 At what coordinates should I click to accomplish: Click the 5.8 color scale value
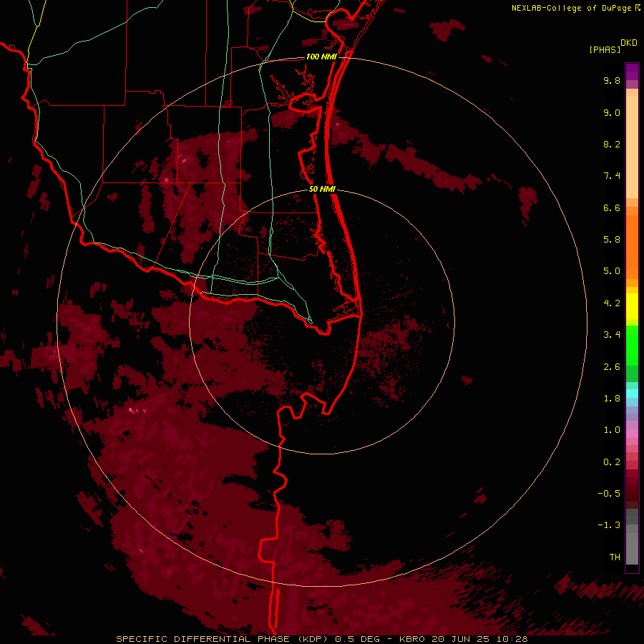[612, 240]
